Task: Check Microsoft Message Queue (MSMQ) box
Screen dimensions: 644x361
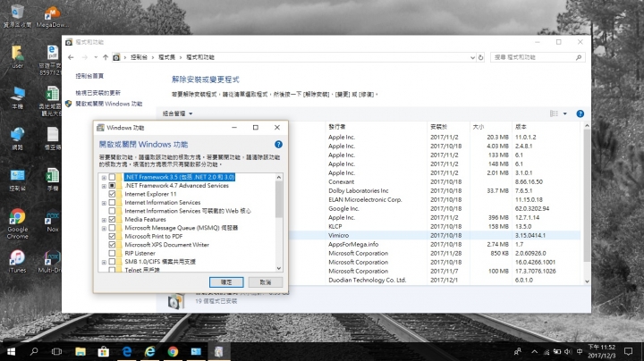Action: click(x=112, y=228)
